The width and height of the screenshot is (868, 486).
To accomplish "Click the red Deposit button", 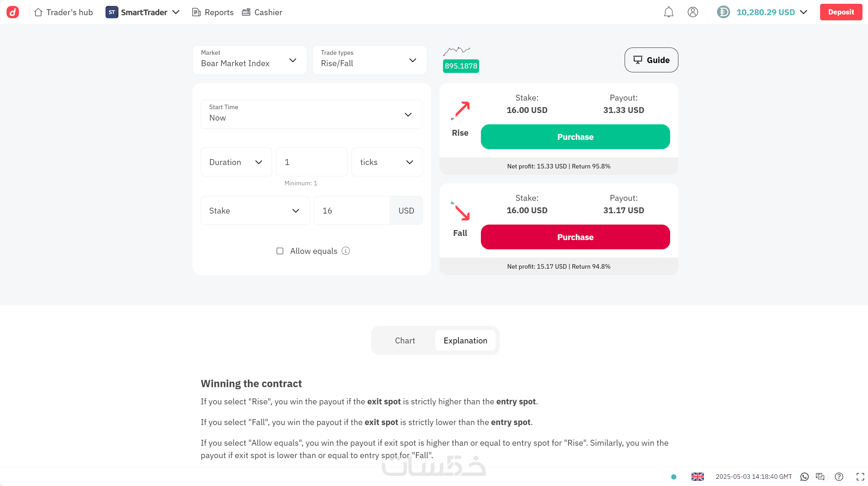I will coord(841,12).
